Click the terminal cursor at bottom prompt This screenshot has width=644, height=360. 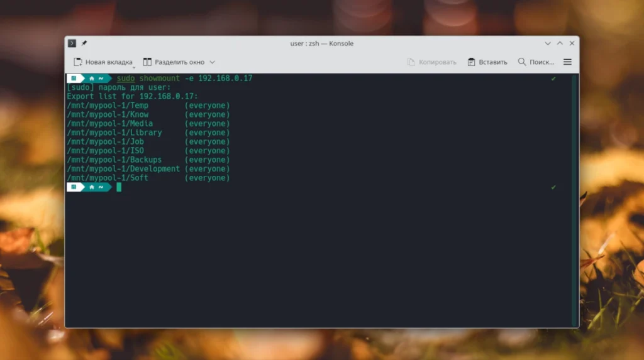119,187
